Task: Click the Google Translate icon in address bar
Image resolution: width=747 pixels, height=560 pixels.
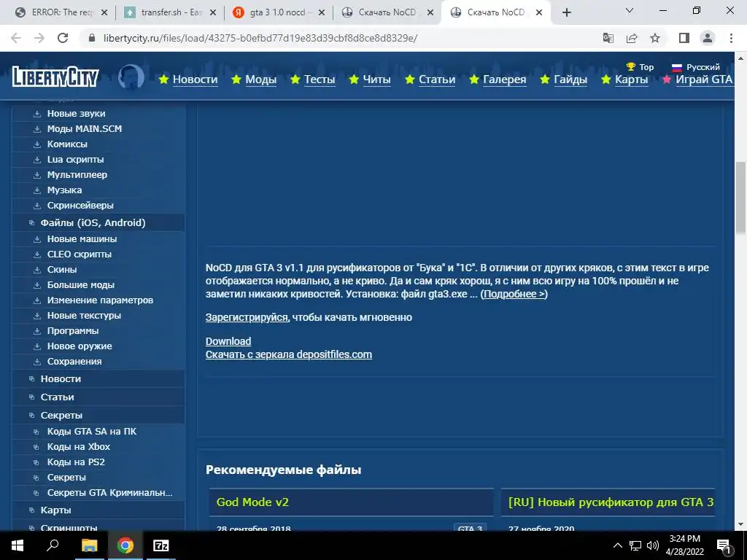Action: click(x=608, y=38)
